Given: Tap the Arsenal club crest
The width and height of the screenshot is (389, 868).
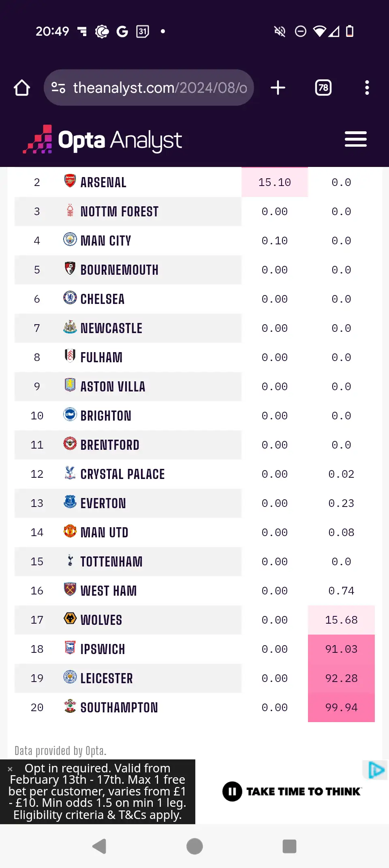Looking at the screenshot, I should click(70, 181).
